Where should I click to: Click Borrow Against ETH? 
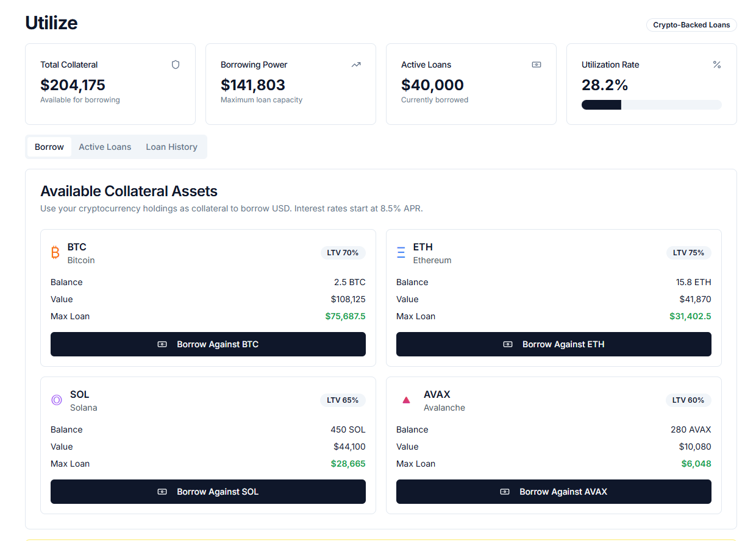pos(554,344)
